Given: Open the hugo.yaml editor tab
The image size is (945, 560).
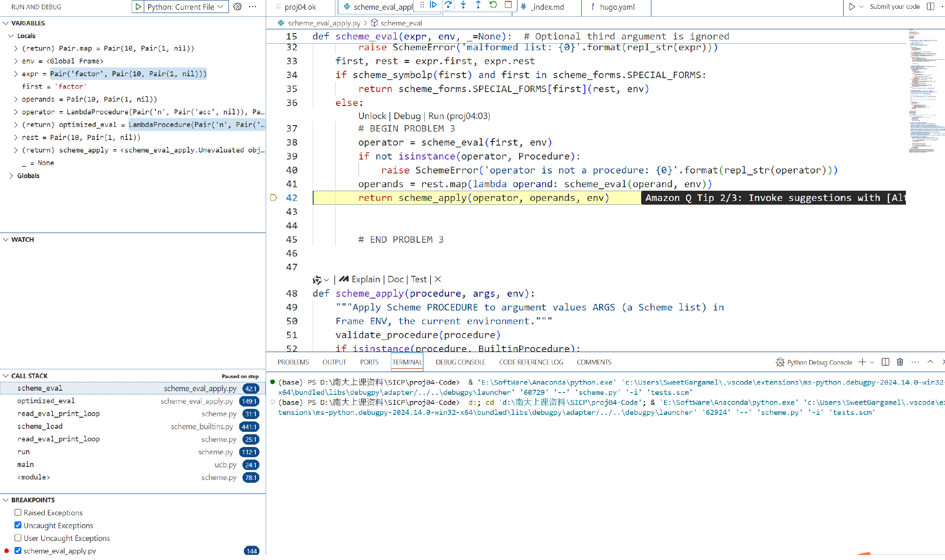Looking at the screenshot, I should pyautogui.click(x=617, y=7).
